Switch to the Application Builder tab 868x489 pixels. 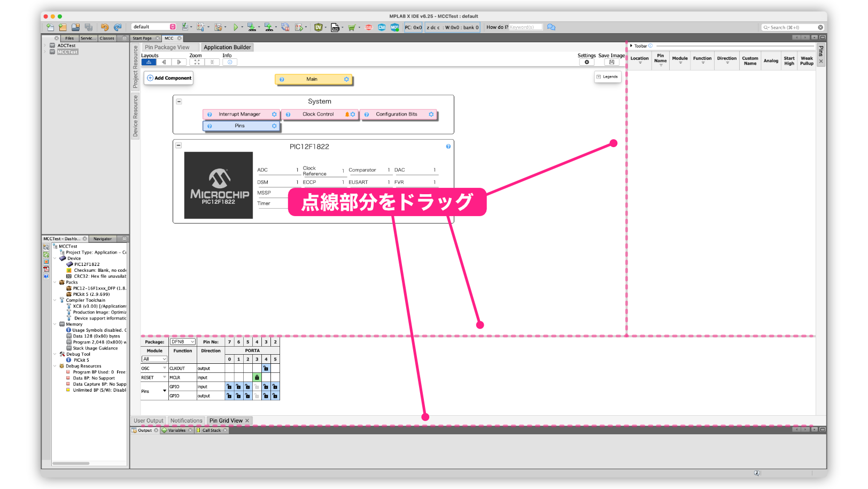click(x=227, y=48)
